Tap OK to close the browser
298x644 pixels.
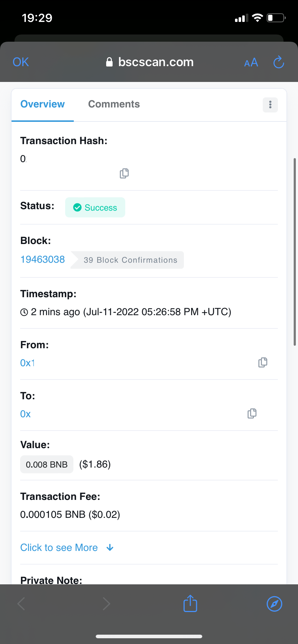tap(21, 62)
